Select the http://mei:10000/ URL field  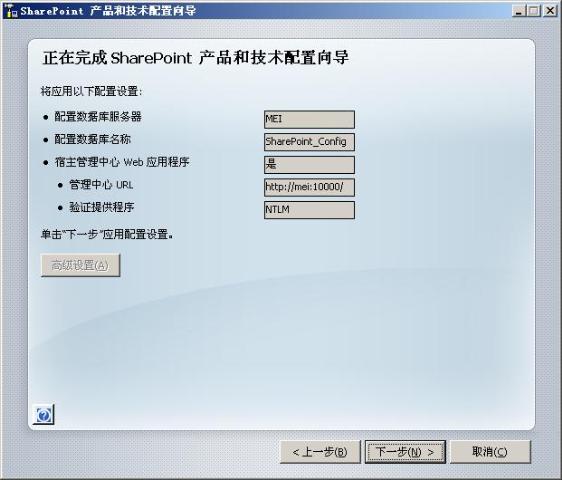[309, 187]
